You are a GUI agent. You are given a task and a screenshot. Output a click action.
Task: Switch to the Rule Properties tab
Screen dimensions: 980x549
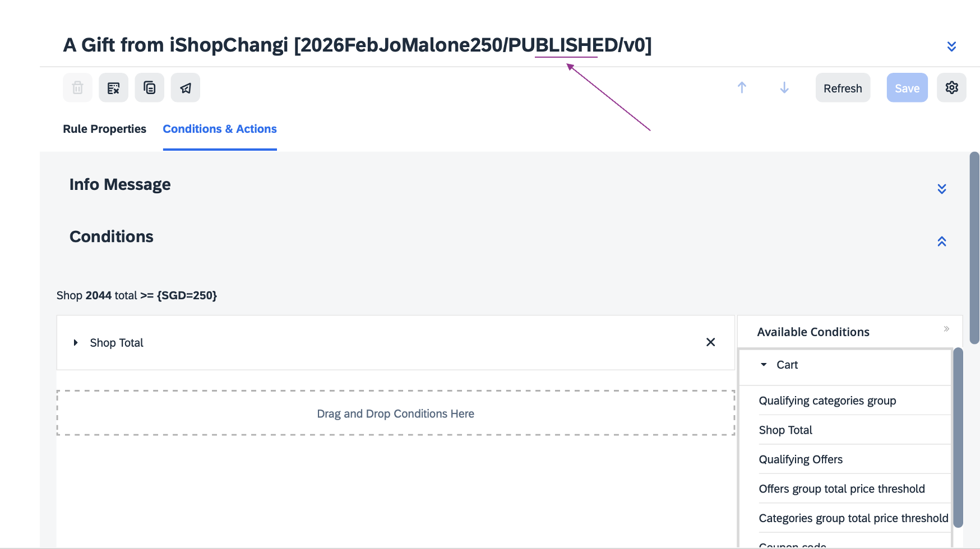[104, 129]
